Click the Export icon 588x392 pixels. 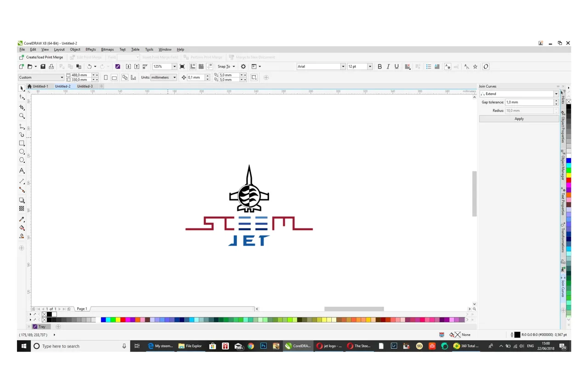coord(136,67)
